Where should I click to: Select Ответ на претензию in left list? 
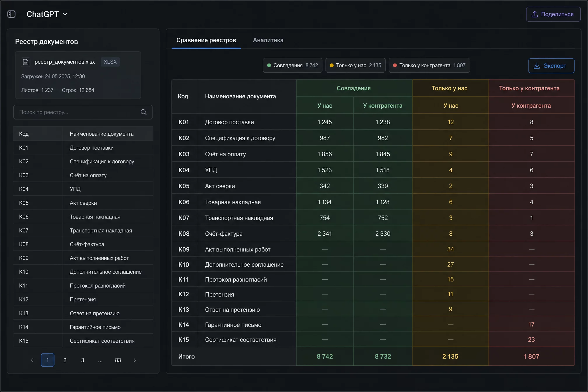point(83,313)
